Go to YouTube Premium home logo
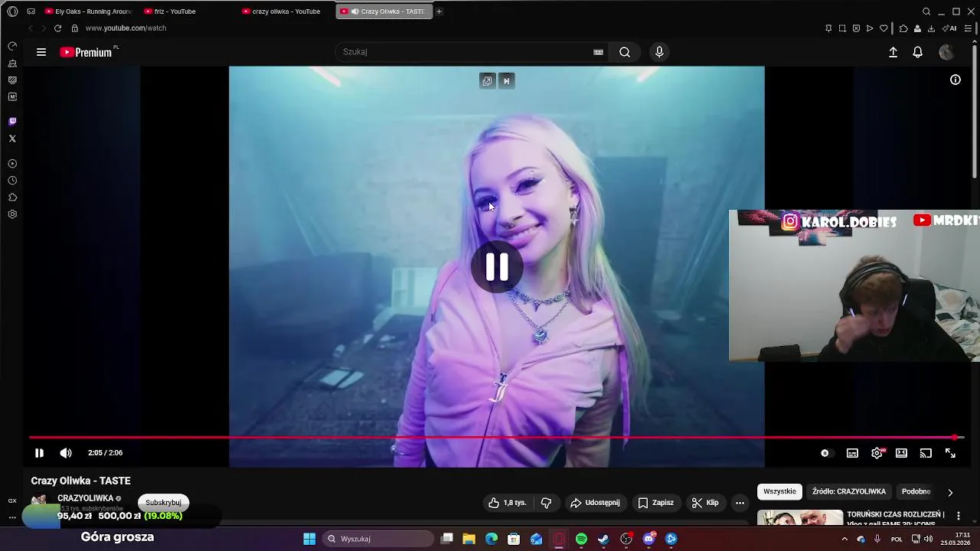The width and height of the screenshot is (980, 551). (x=86, y=52)
